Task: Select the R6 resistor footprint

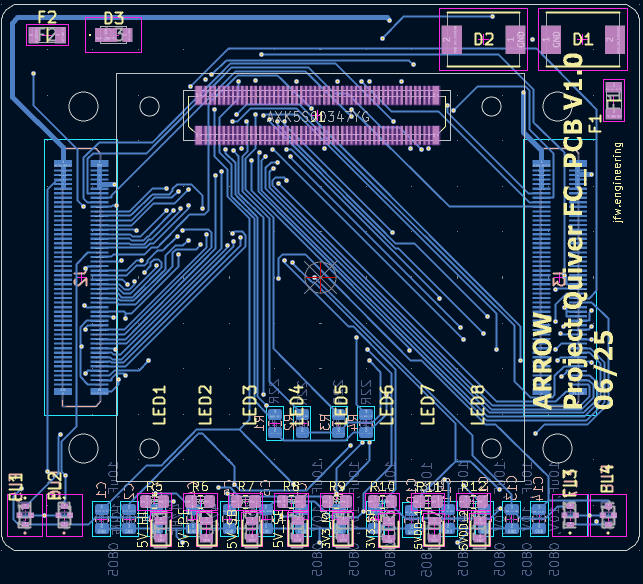Action: point(200,502)
